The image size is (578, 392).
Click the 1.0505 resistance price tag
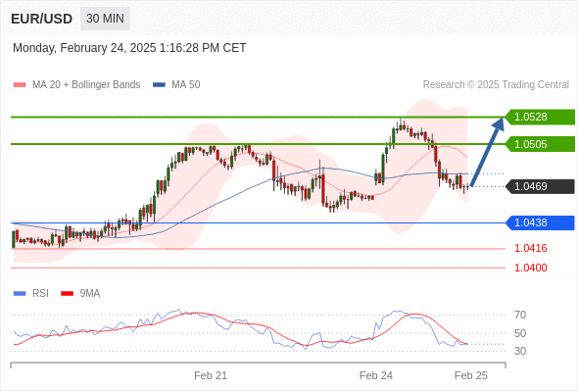click(x=540, y=144)
